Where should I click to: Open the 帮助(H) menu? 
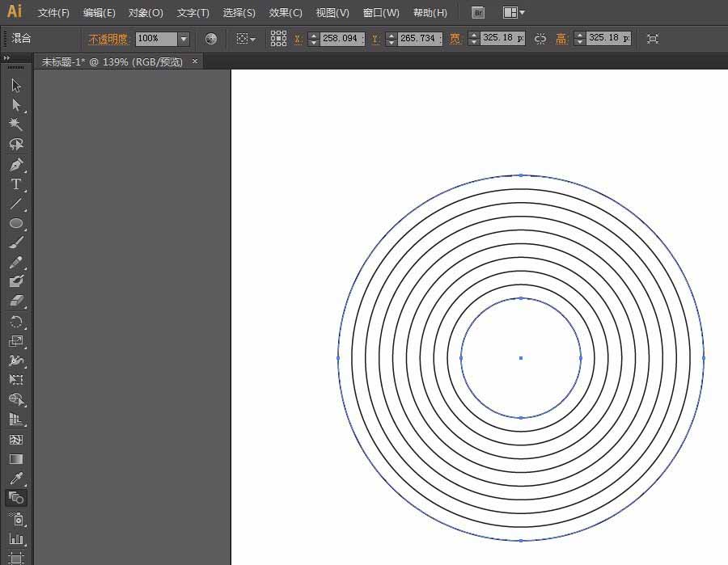coord(430,12)
